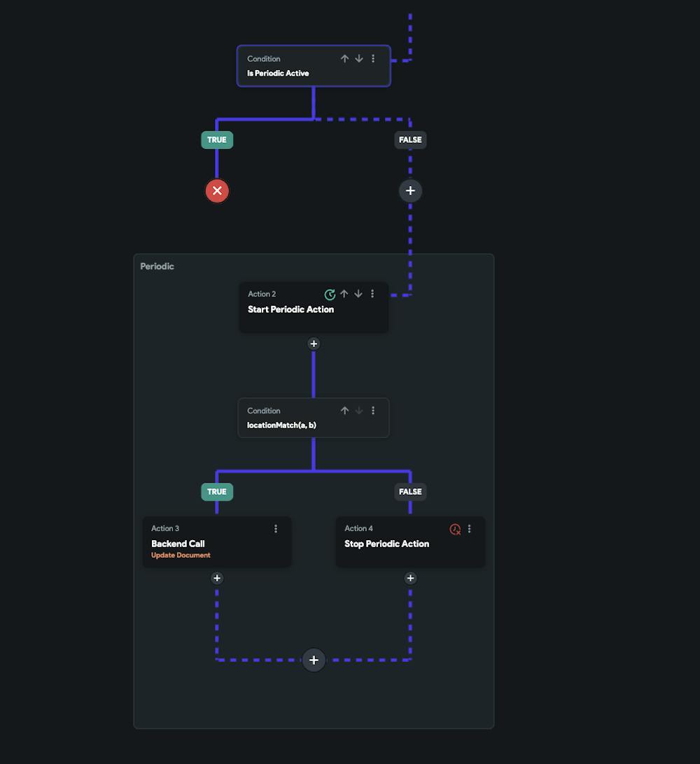Viewport: 700px width, 764px height.
Task: Open the kebab menu on locationMatch condition
Action: [372, 411]
